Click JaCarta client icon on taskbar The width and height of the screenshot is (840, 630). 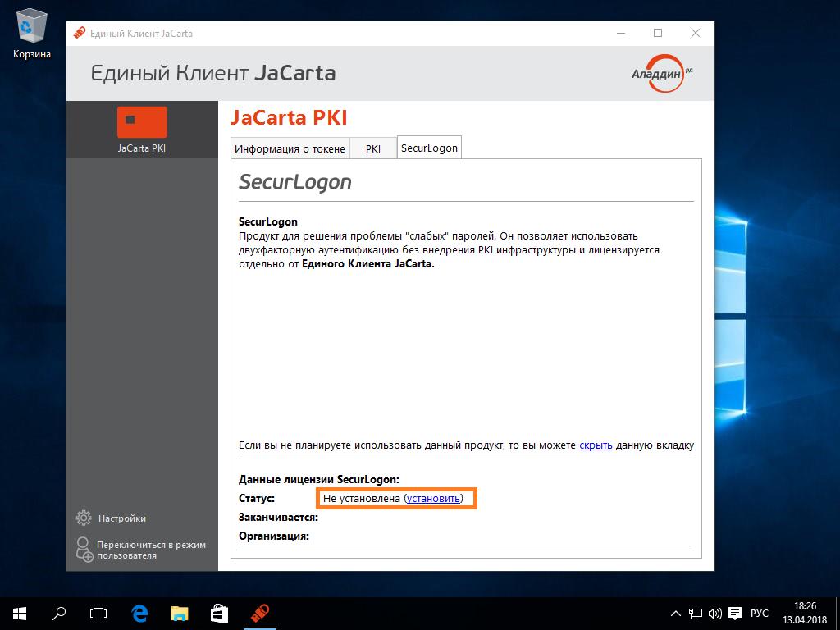pos(260,614)
